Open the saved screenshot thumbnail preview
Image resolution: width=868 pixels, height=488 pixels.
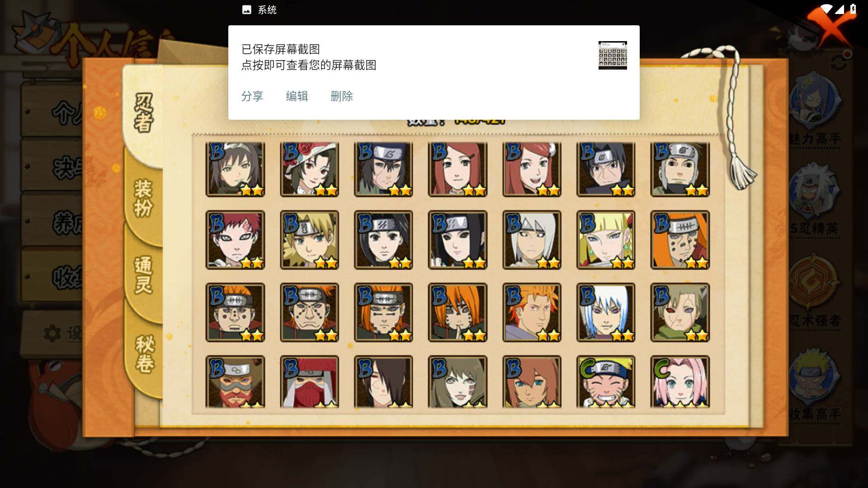pos(613,55)
